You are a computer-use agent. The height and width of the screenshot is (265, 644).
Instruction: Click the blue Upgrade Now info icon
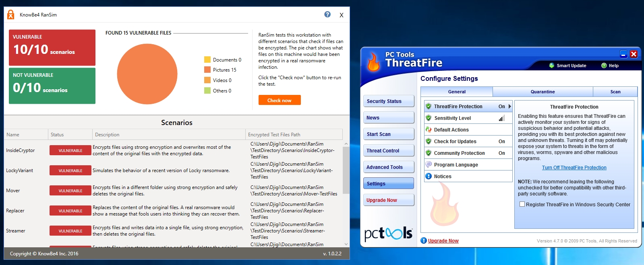point(424,240)
